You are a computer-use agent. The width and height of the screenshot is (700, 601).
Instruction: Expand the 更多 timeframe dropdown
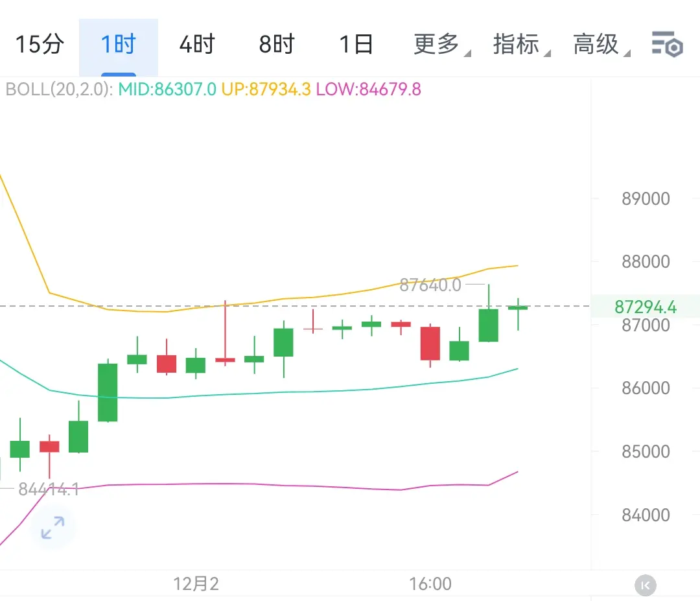click(441, 44)
